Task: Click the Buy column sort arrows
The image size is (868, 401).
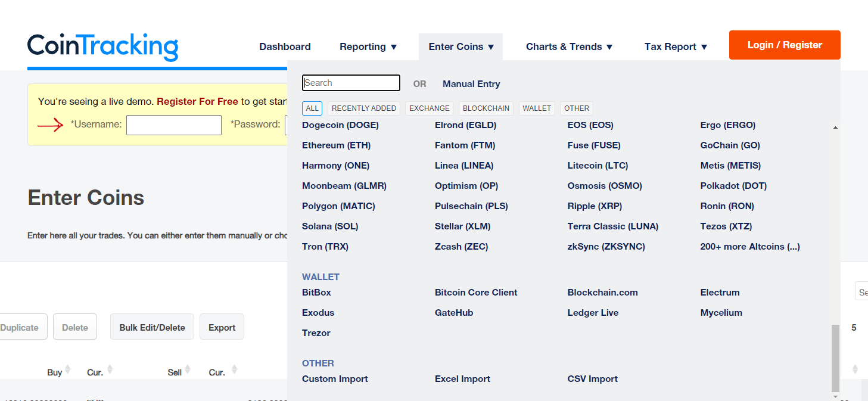Action: 67,370
